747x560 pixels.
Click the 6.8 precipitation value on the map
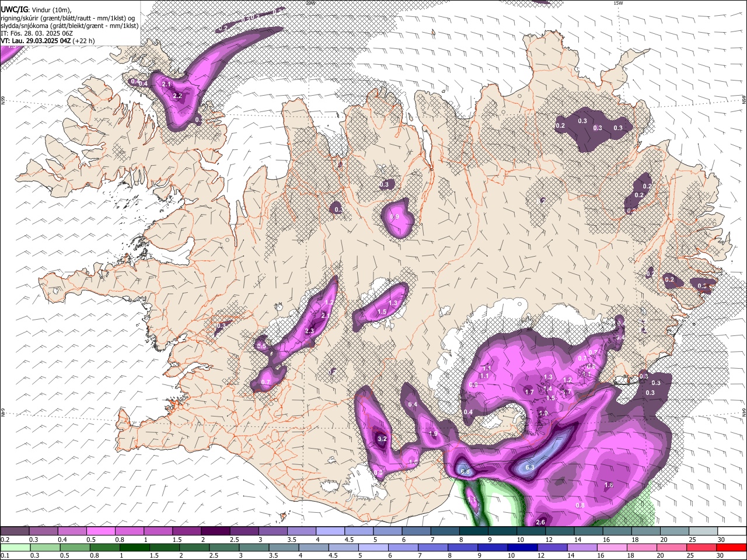(465, 471)
